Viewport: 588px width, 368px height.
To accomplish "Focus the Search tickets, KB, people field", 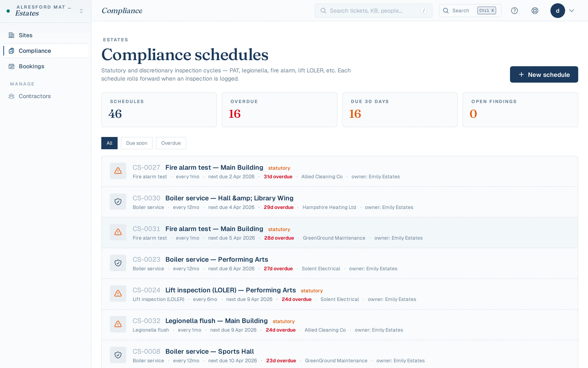I will click(374, 11).
